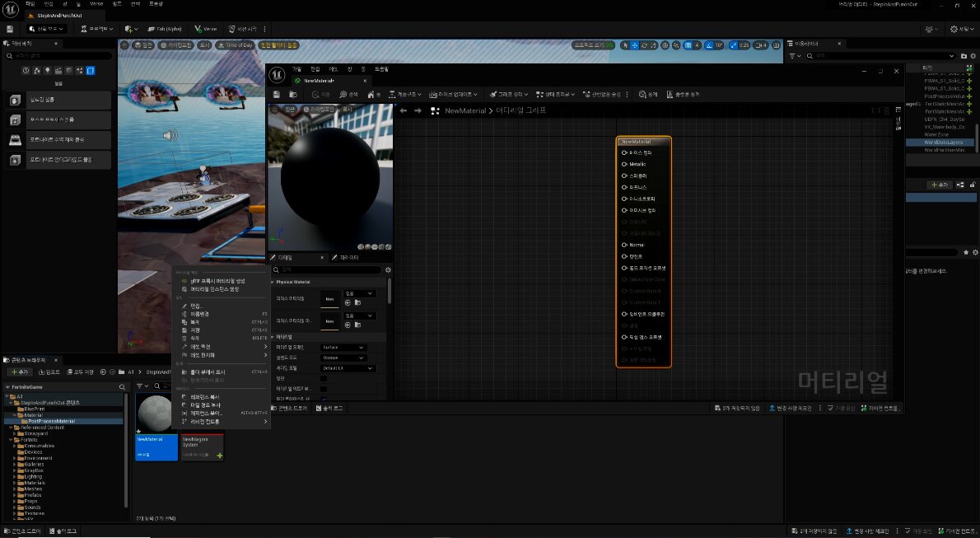Click the save icon in the material editor toolbar

[277, 95]
